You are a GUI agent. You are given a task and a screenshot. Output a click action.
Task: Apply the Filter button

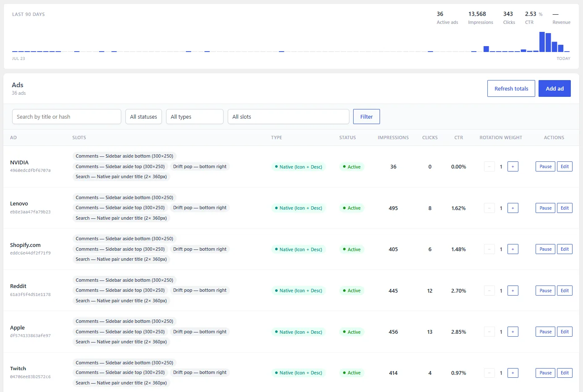367,117
